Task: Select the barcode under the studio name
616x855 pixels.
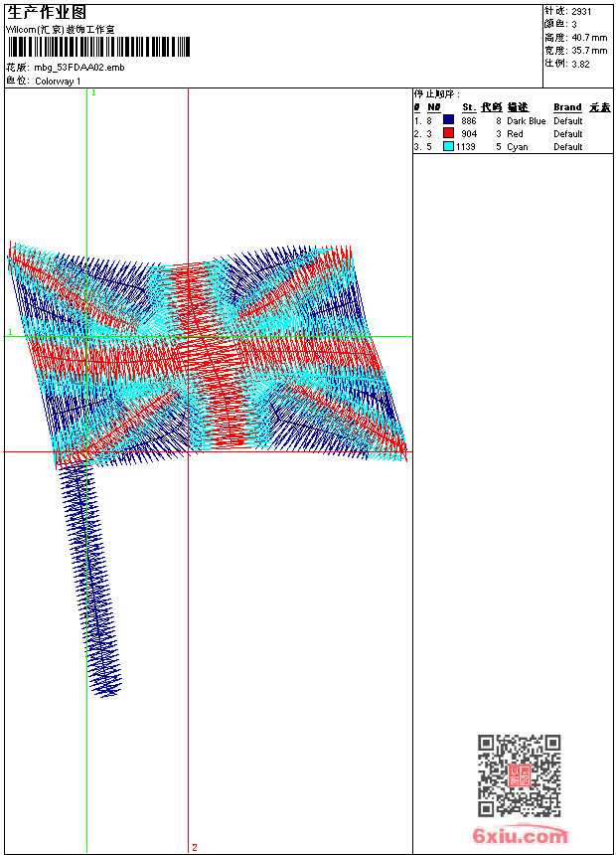Action: pyautogui.click(x=98, y=47)
